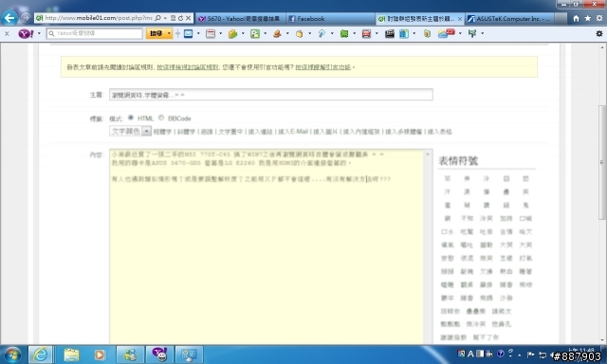Click the 文字置中 center text link
Viewport: 607px width, 364px height.
[230, 132]
